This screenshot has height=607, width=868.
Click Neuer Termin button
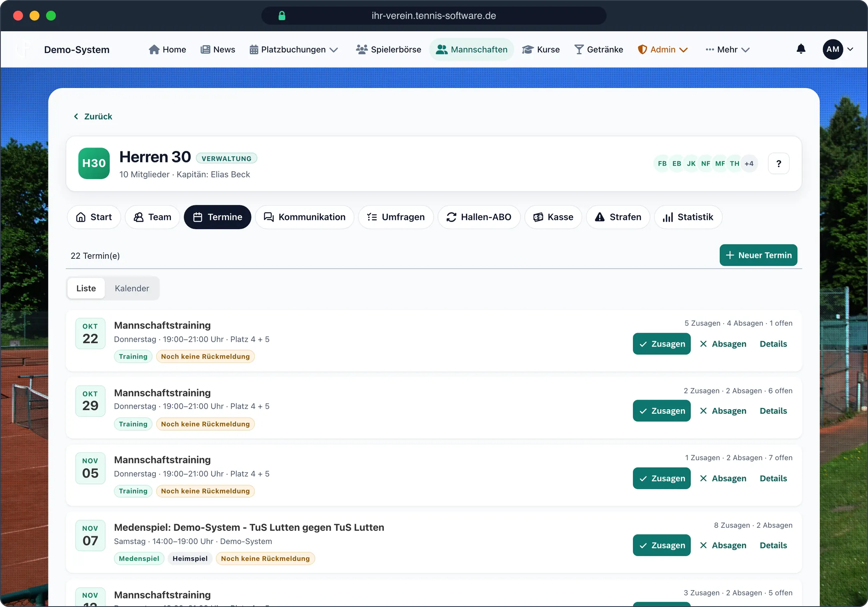tap(758, 255)
